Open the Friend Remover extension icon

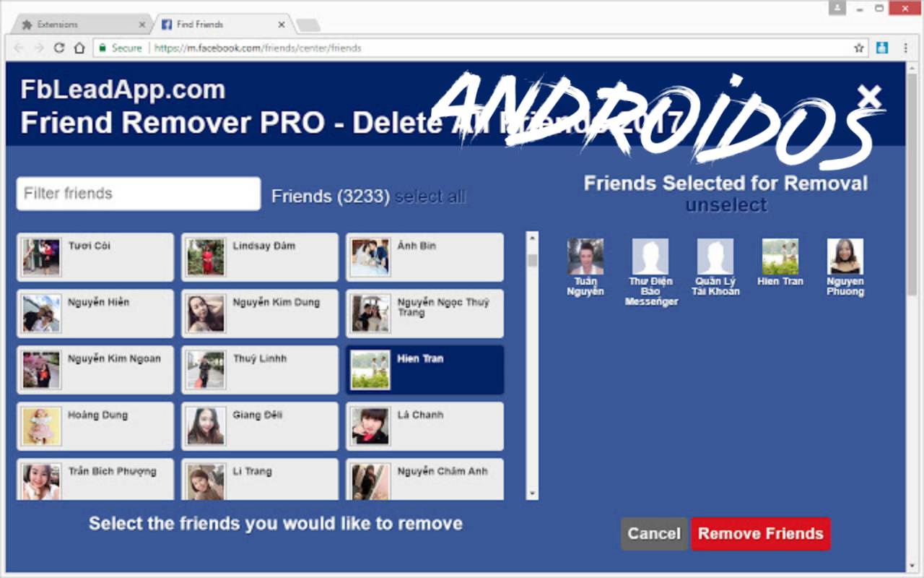882,48
